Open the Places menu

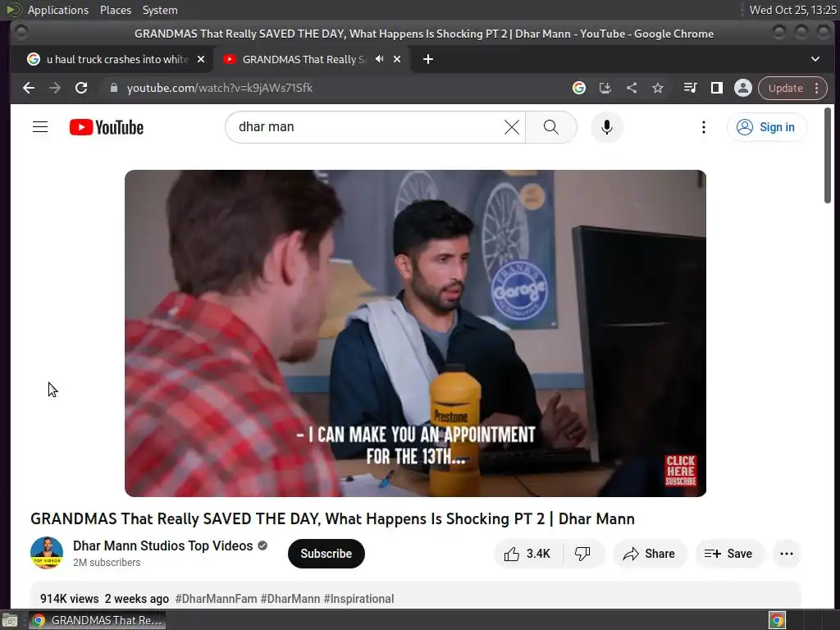115,10
